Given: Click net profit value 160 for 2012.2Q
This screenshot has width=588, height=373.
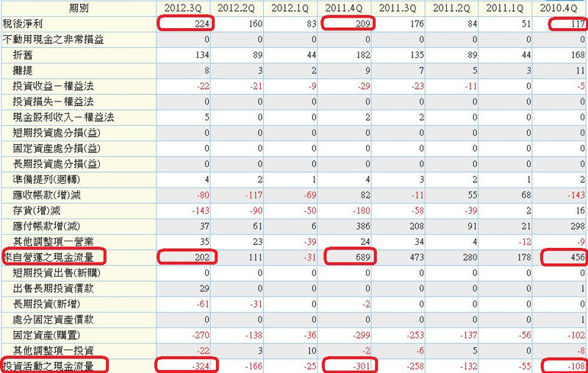Looking at the screenshot, I should coord(255,24).
